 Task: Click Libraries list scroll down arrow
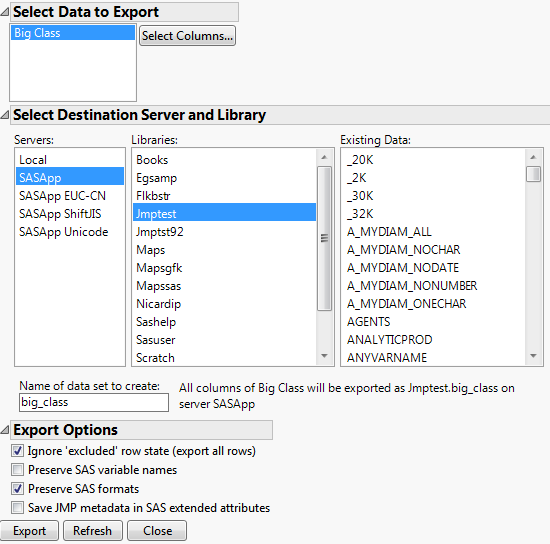click(324, 356)
